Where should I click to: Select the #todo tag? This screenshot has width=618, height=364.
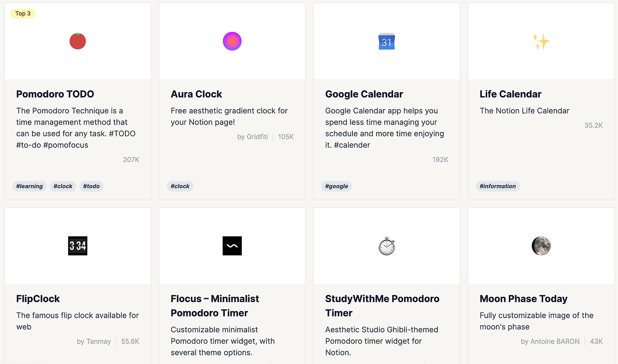tap(91, 186)
